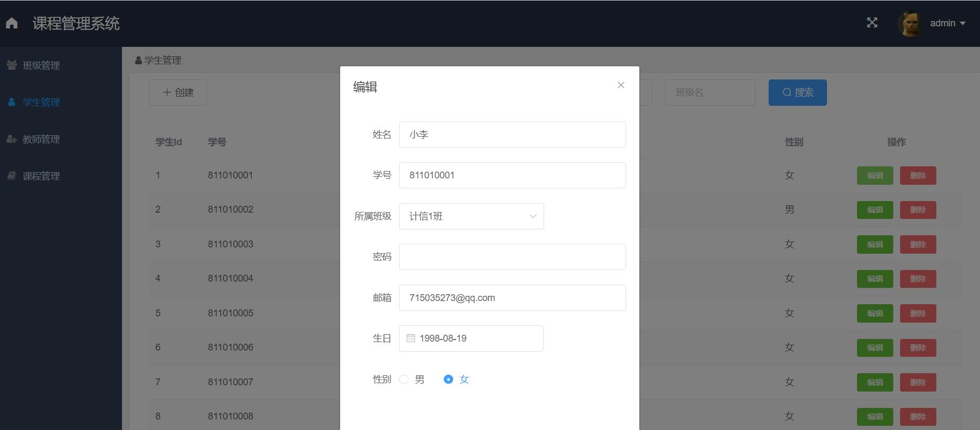Screen dimensions: 980x430
Task: Expand the admin user dropdown
Action: pyautogui.click(x=948, y=23)
